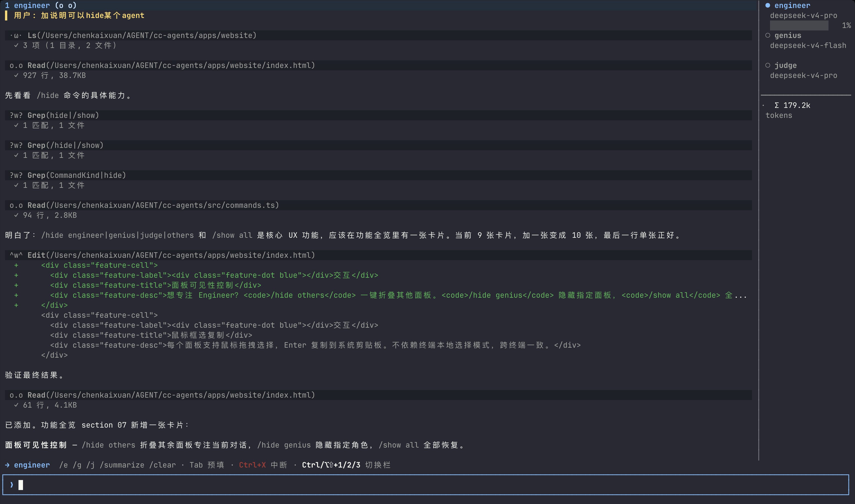
Task: Click the ?w? face beside Grep(hide|/show)
Action: click(16, 115)
